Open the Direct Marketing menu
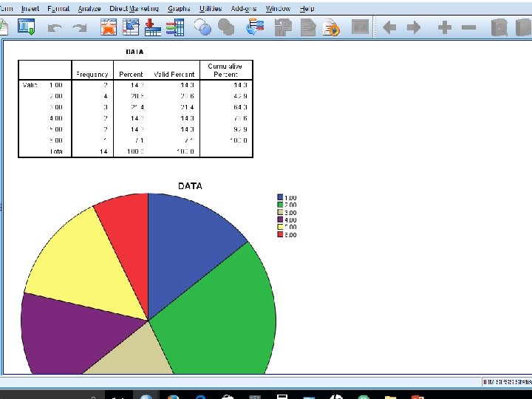The height and width of the screenshot is (399, 532). [x=134, y=9]
